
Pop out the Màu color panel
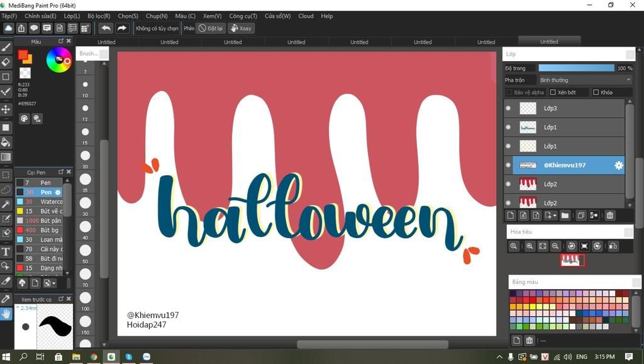click(x=61, y=41)
